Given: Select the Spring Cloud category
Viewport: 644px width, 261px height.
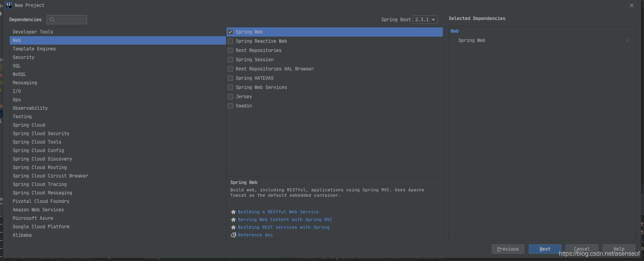Looking at the screenshot, I should (x=117, y=125).
